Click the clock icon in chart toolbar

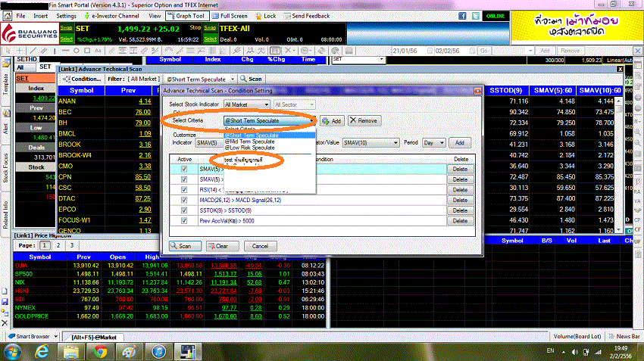coord(305,51)
